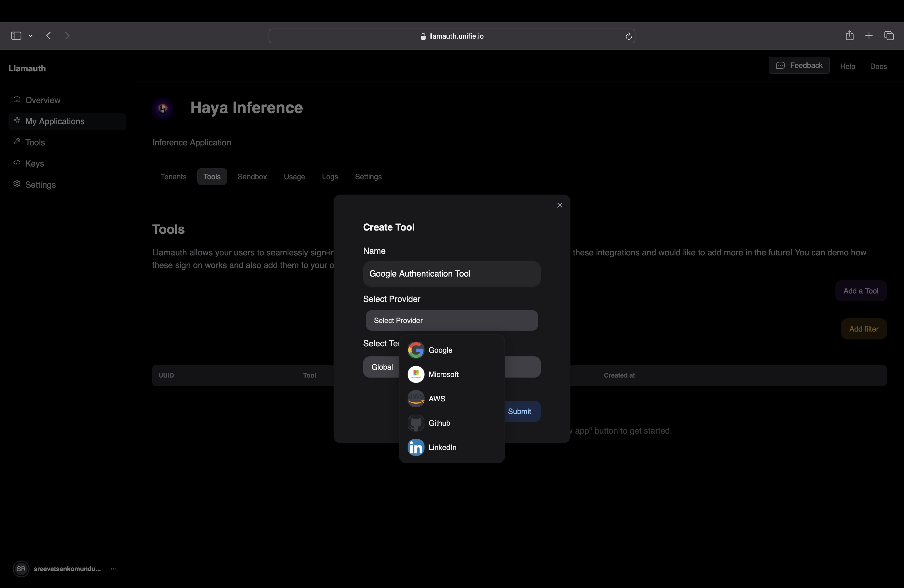
Task: Click the Tools wrench icon in sidebar
Action: coord(17,141)
